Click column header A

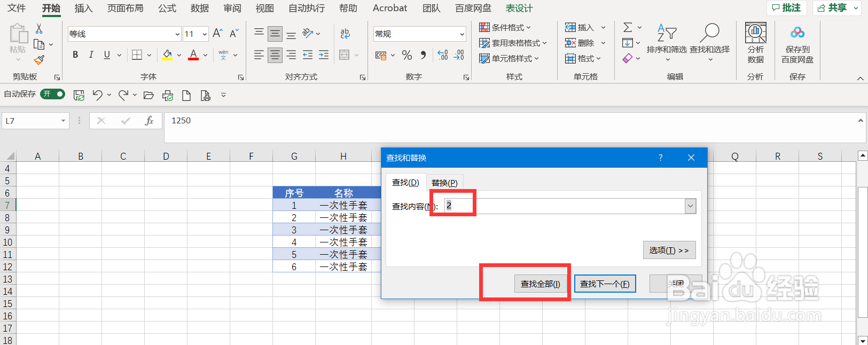click(x=37, y=156)
